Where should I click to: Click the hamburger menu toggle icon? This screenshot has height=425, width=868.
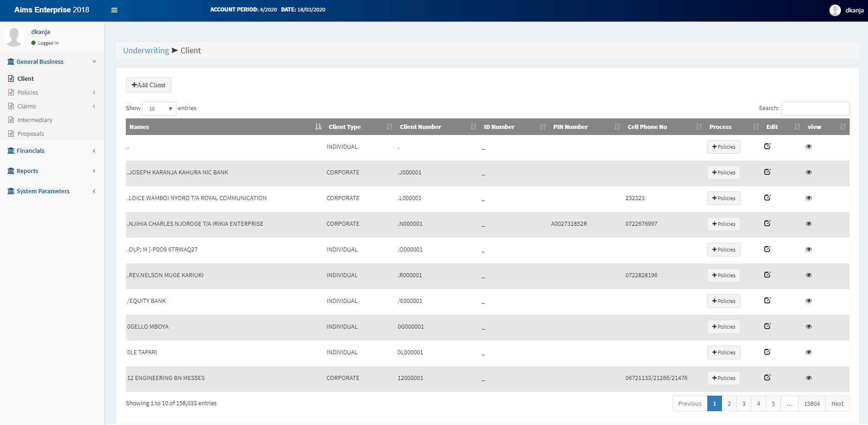tap(114, 10)
